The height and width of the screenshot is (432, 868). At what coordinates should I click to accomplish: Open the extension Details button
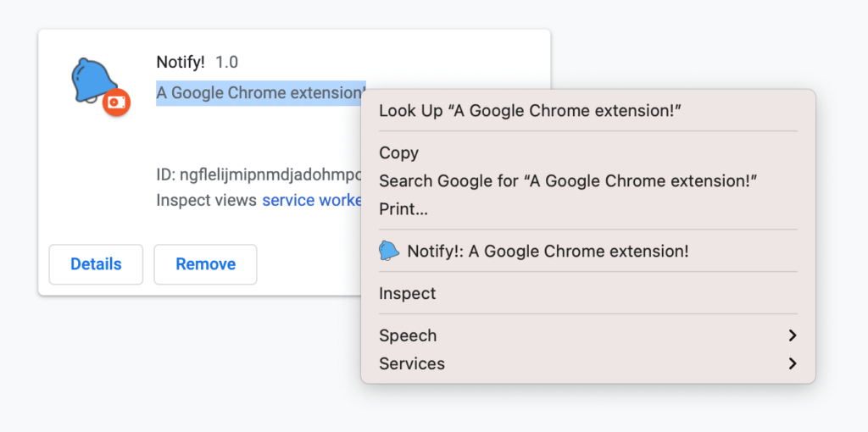pyautogui.click(x=96, y=264)
